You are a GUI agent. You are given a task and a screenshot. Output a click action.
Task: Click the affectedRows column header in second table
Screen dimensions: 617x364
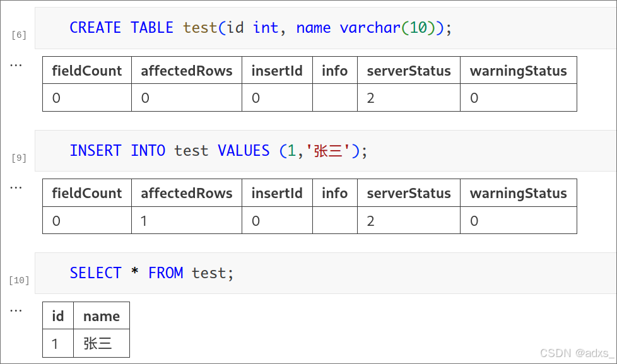tap(186, 193)
